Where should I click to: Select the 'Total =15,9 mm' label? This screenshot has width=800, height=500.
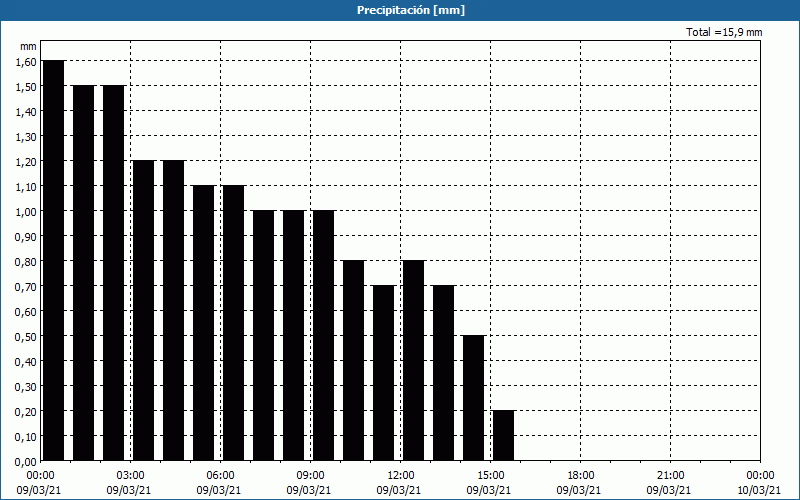tap(724, 32)
